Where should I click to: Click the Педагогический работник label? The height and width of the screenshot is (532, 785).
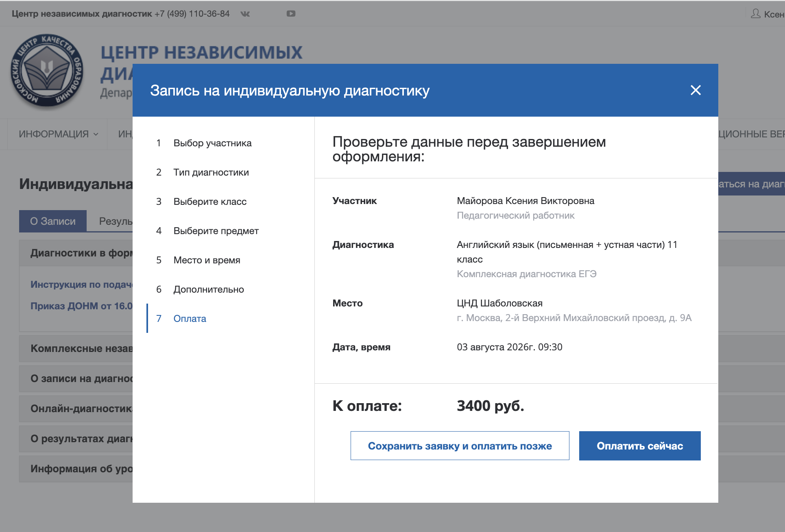(x=515, y=215)
